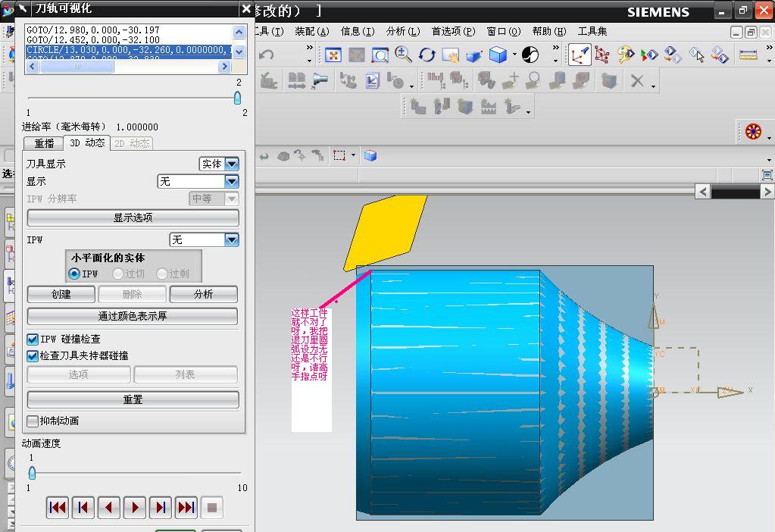
Task: Rewind to the start of toolpath
Action: (58, 508)
